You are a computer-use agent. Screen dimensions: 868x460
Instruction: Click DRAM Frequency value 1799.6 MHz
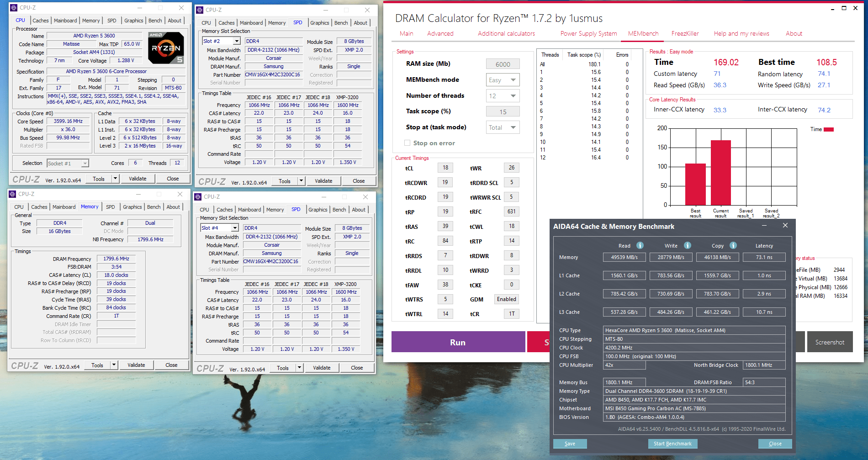pyautogui.click(x=116, y=259)
